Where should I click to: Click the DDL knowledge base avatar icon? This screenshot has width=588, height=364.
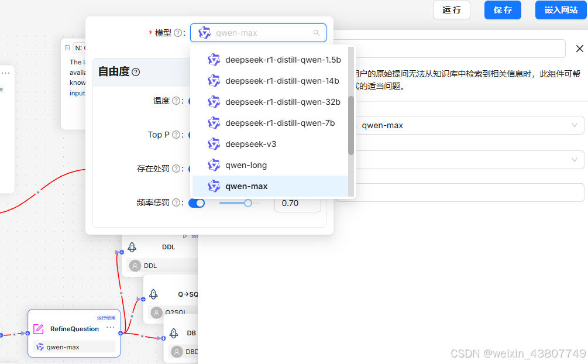(135, 266)
